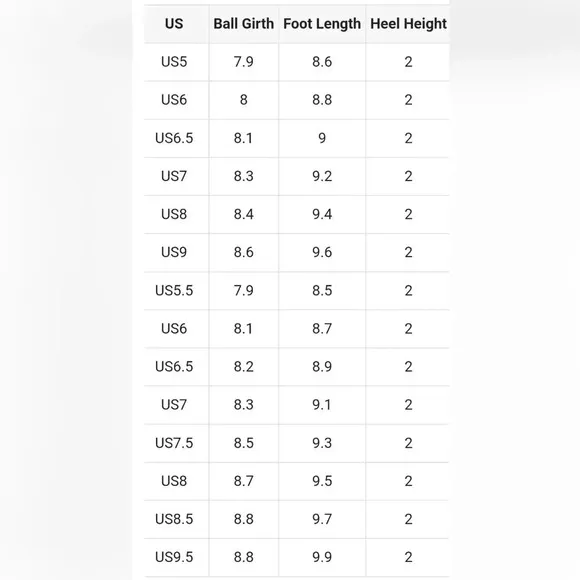Viewport: 580px width, 580px height.
Task: Click foot length value 9.7
Action: tap(322, 519)
